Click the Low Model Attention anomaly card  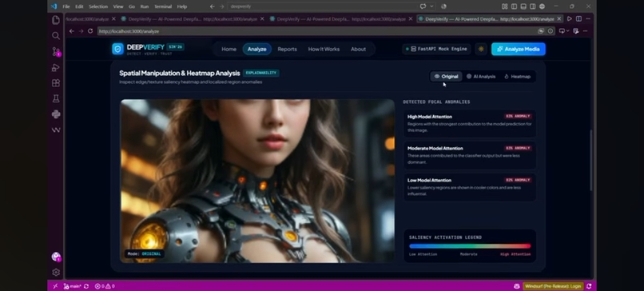pyautogui.click(x=470, y=187)
